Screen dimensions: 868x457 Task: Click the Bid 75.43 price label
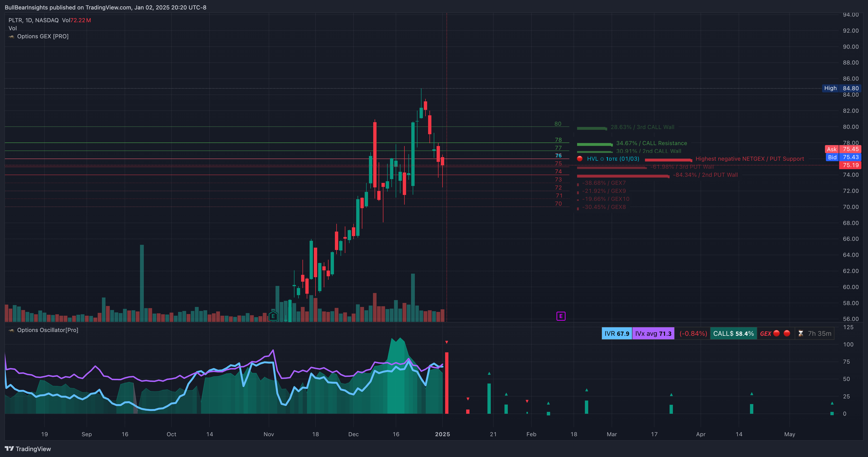point(843,157)
